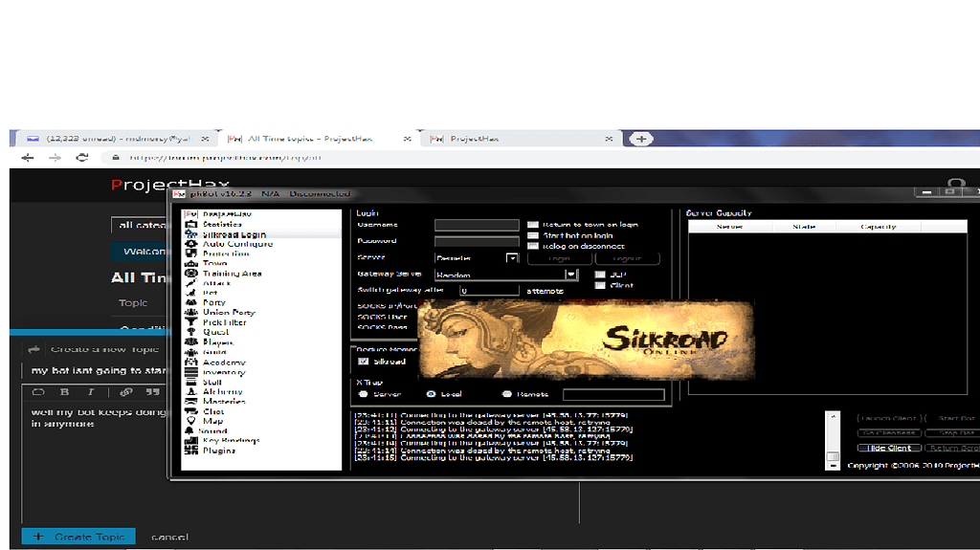
Task: Click the log panel scrollbar
Action: point(832,438)
